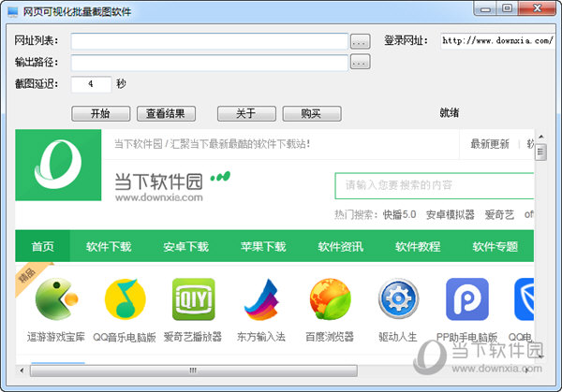Open the PP助手电脑版 icon
The width and height of the screenshot is (562, 392).
coord(467,299)
